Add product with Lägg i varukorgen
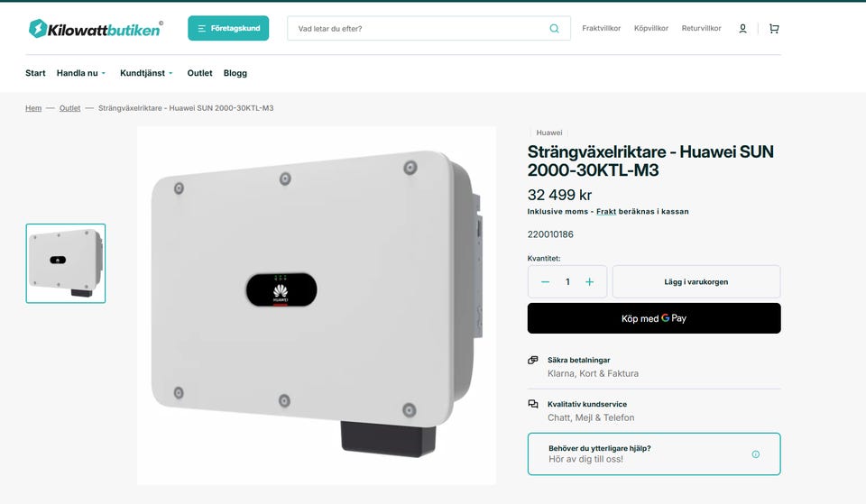Image resolution: width=866 pixels, height=504 pixels. (696, 282)
